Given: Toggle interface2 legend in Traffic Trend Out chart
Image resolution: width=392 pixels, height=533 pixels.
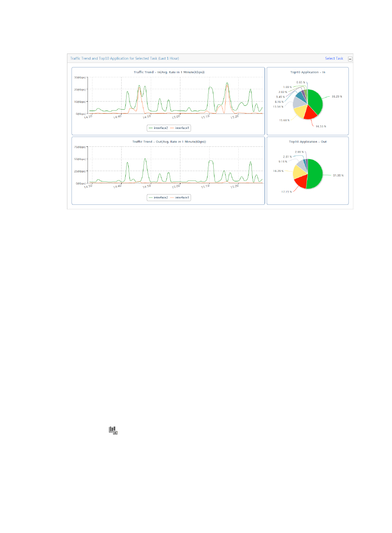Looking at the screenshot, I should click(x=158, y=197).
